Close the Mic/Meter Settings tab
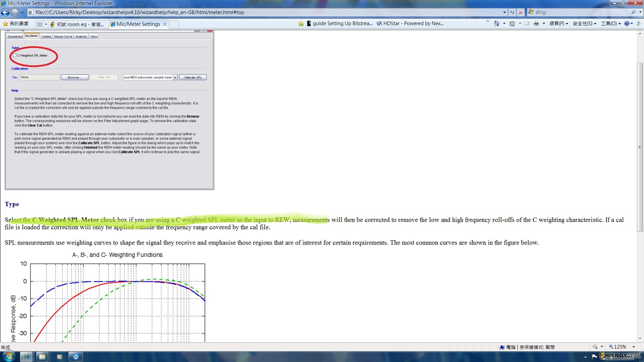644x362 pixels. coord(165,24)
